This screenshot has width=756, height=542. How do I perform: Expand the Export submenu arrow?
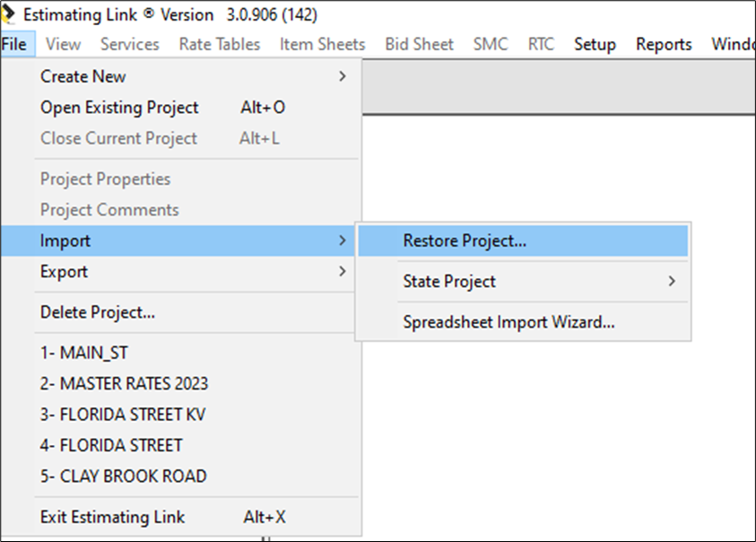click(343, 271)
